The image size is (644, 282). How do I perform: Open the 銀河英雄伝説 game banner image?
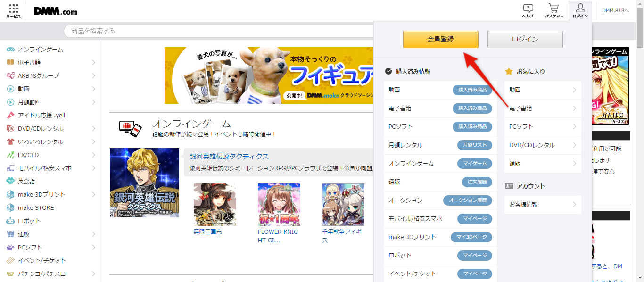coord(144,182)
